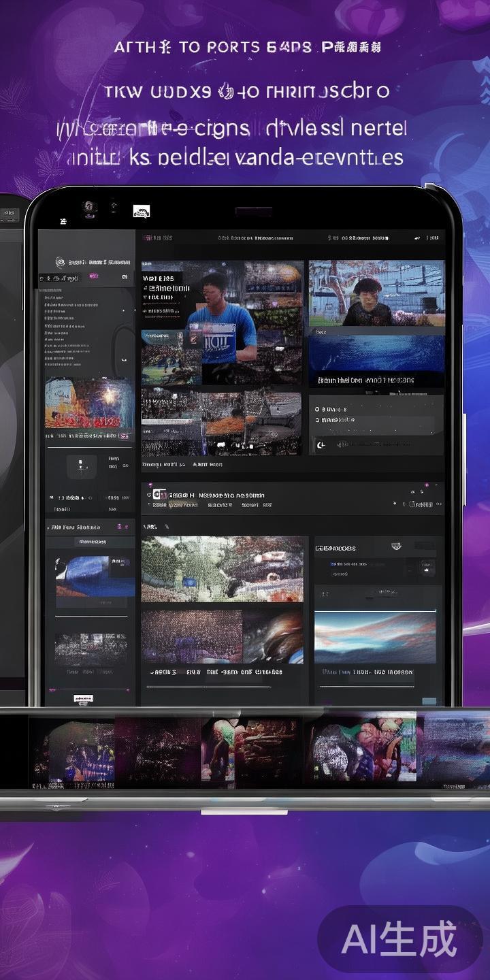This screenshot has width=490, height=980.
Task: Select the first radio option in right panel
Action: click(318, 409)
